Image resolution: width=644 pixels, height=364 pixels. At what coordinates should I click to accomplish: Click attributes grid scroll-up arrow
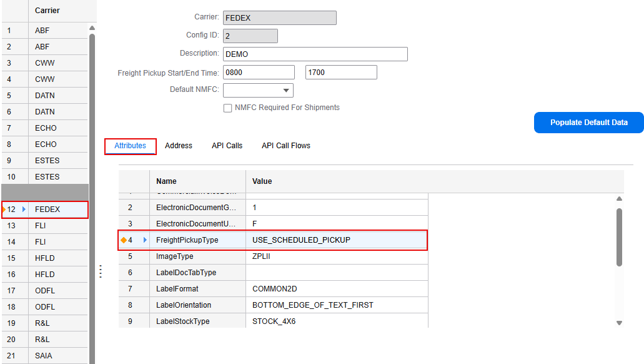[x=619, y=199]
